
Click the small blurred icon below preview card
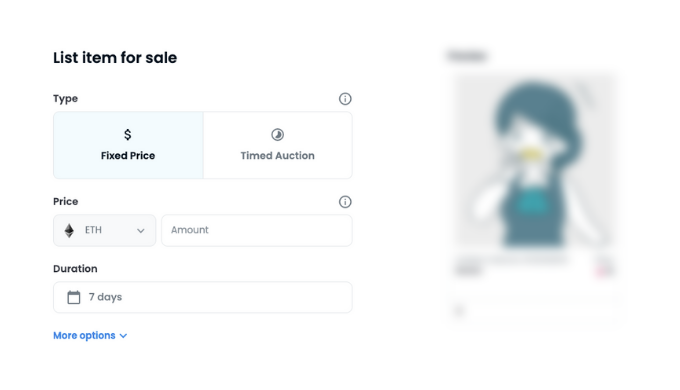point(459,311)
